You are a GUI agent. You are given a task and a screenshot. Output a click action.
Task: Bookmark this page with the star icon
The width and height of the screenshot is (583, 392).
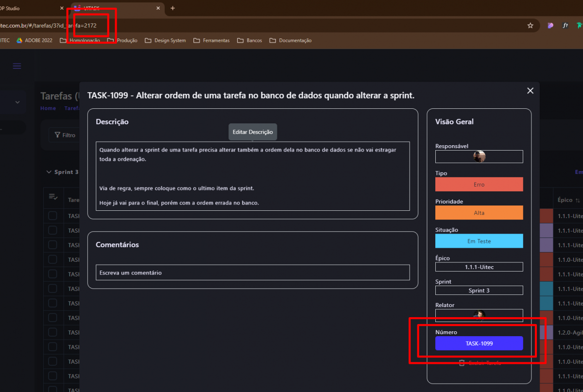coord(531,25)
